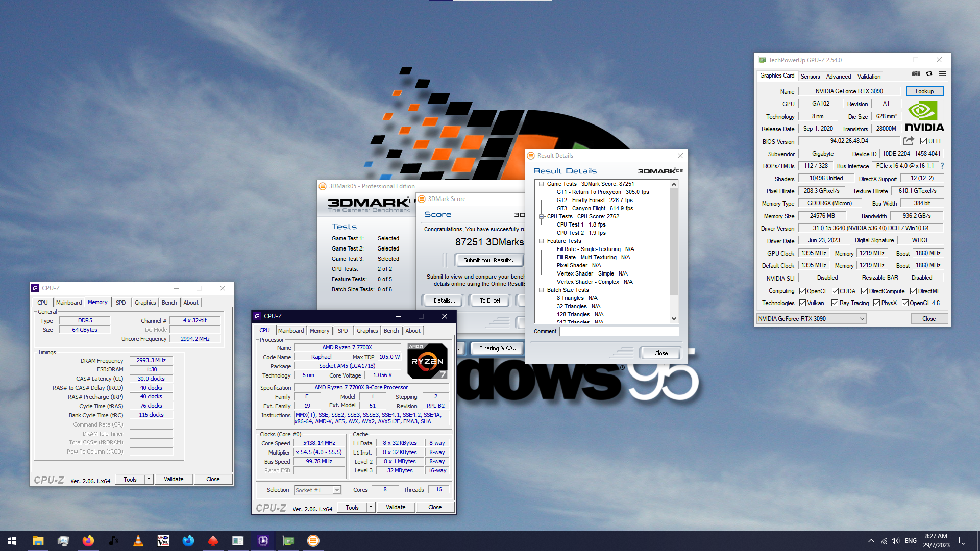This screenshot has width=980, height=551.
Task: Click the Result Details scroll down arrow
Action: click(674, 319)
